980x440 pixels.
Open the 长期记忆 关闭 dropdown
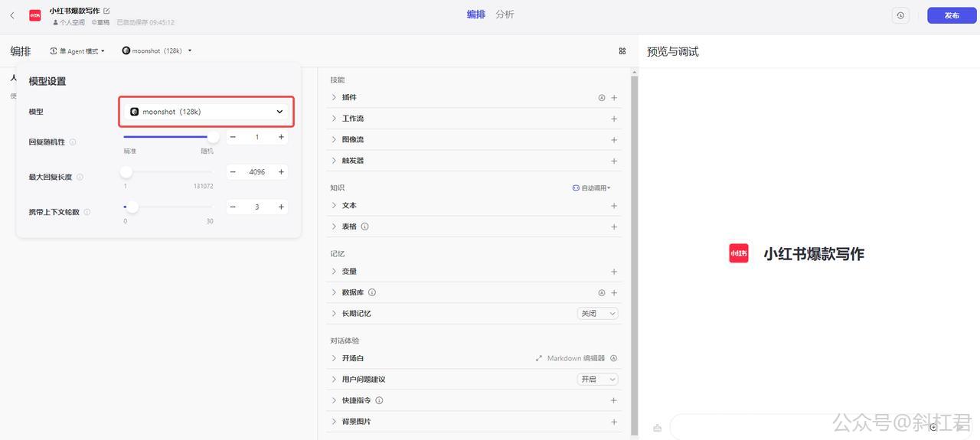tap(597, 314)
